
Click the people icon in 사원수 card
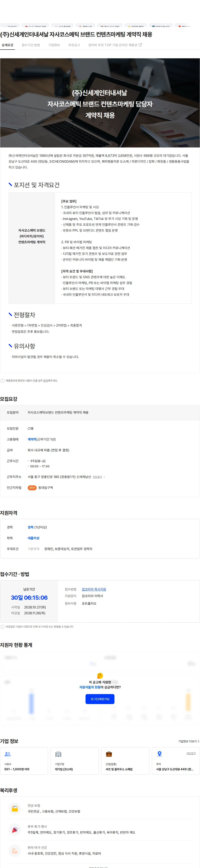pyautogui.click(x=8, y=754)
